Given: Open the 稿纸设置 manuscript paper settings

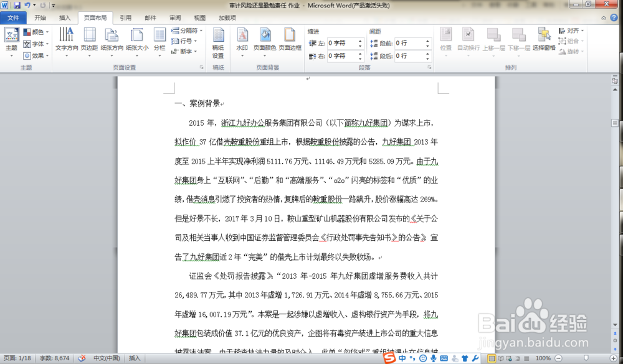Looking at the screenshot, I should [218, 43].
